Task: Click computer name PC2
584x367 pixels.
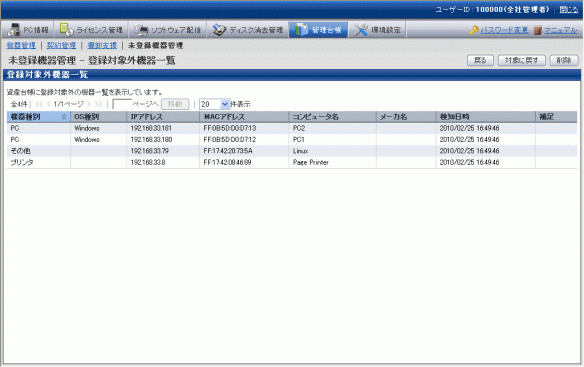Action: [x=299, y=128]
